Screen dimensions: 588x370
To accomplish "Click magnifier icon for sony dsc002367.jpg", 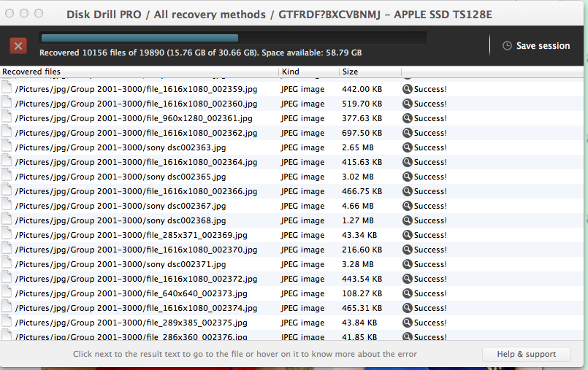I will coord(408,206).
